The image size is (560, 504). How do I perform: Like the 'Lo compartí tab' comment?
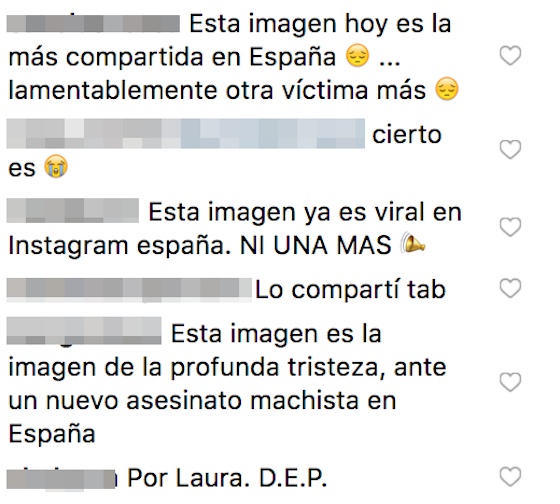pos(510,288)
